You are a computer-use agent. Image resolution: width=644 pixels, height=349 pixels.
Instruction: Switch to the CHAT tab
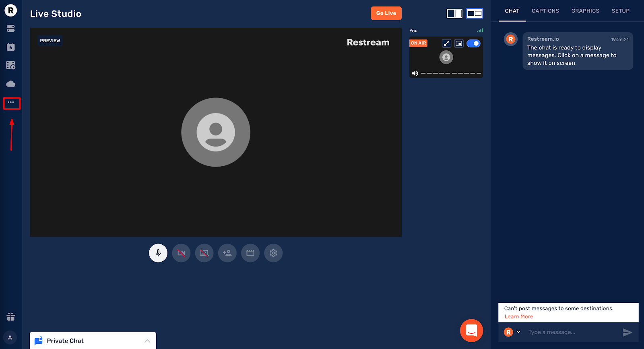[512, 11]
